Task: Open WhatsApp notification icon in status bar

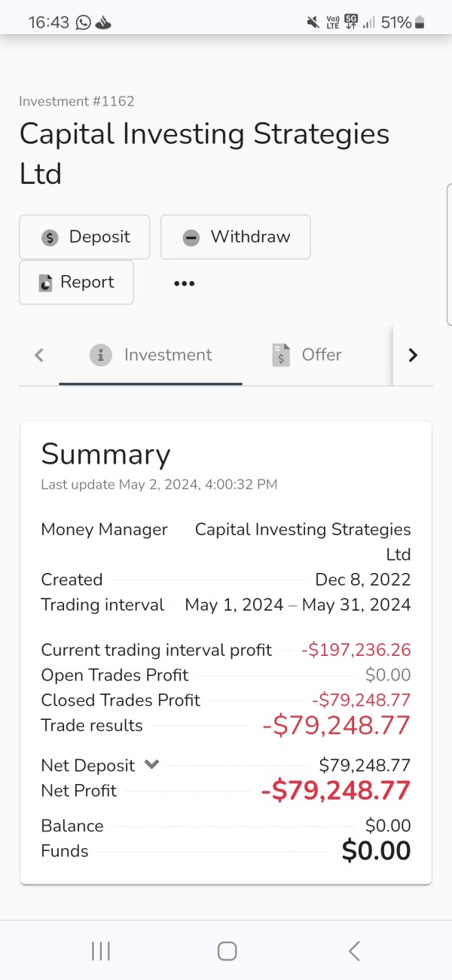Action: click(x=83, y=23)
